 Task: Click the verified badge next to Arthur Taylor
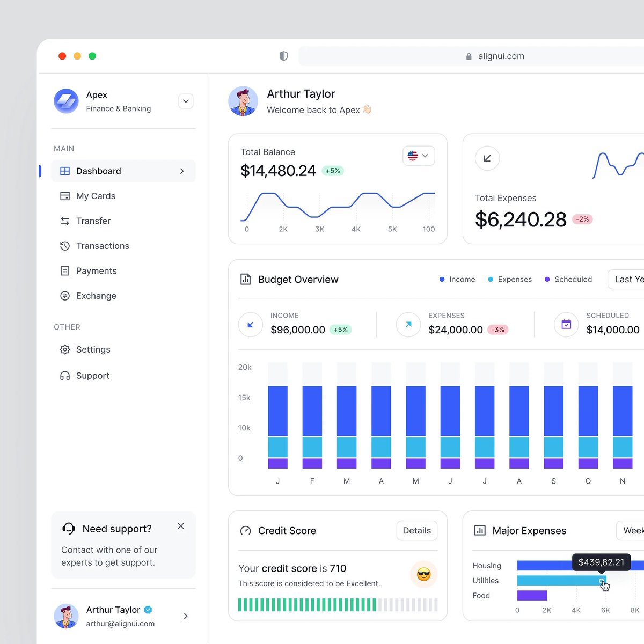click(148, 610)
